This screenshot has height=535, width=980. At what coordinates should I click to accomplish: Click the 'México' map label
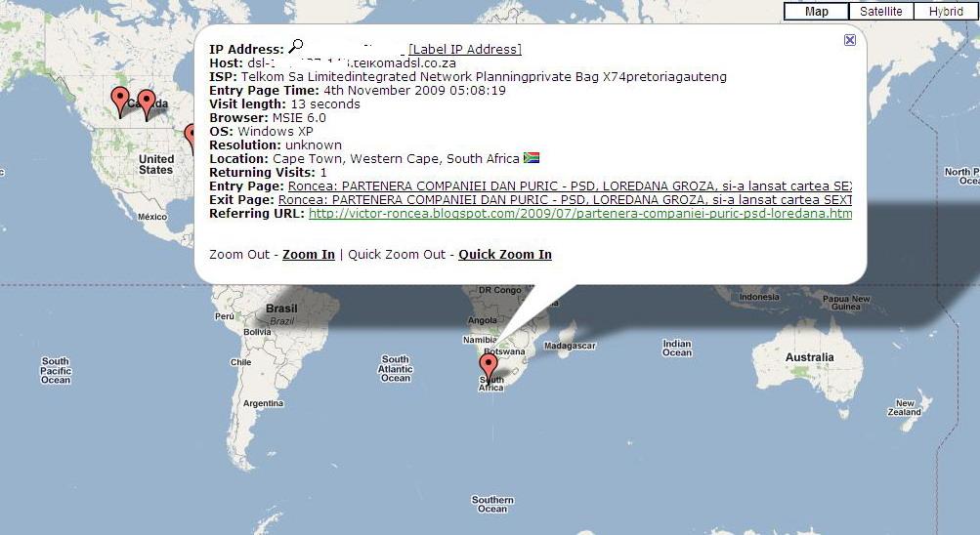click(152, 217)
